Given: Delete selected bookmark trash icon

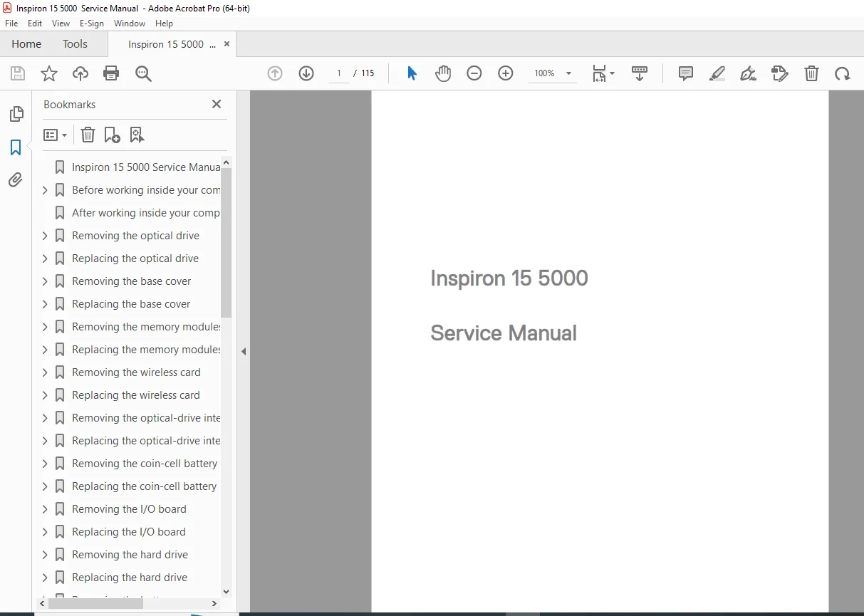Looking at the screenshot, I should click(x=88, y=135).
